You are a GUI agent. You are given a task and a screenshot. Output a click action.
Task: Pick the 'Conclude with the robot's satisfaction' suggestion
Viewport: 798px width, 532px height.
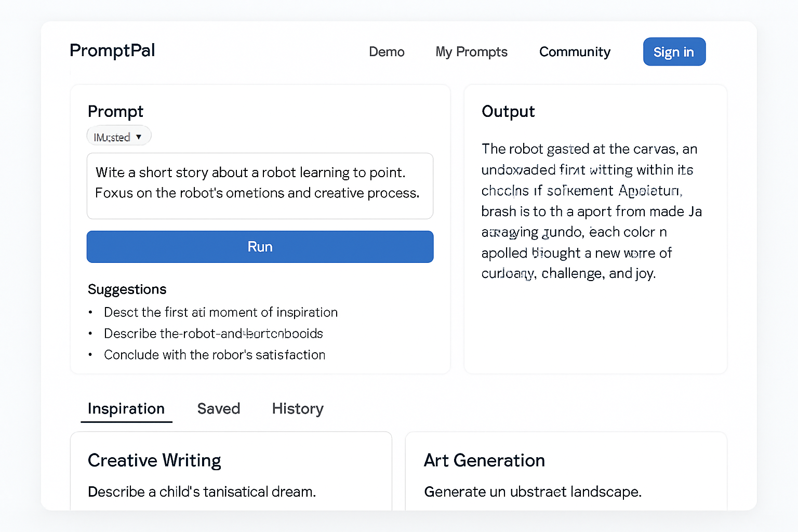tap(215, 355)
